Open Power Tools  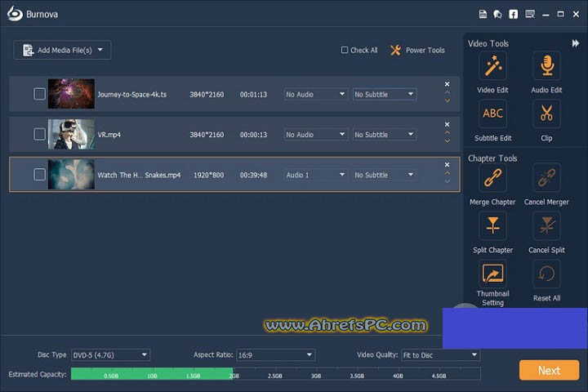[417, 51]
